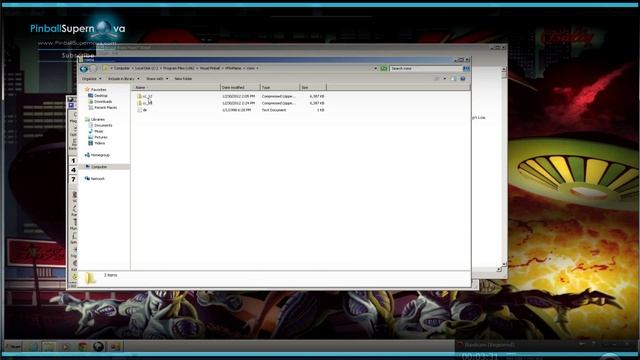Click key 1 in background window
Viewport: 640px width, 360px height.
[73, 161]
